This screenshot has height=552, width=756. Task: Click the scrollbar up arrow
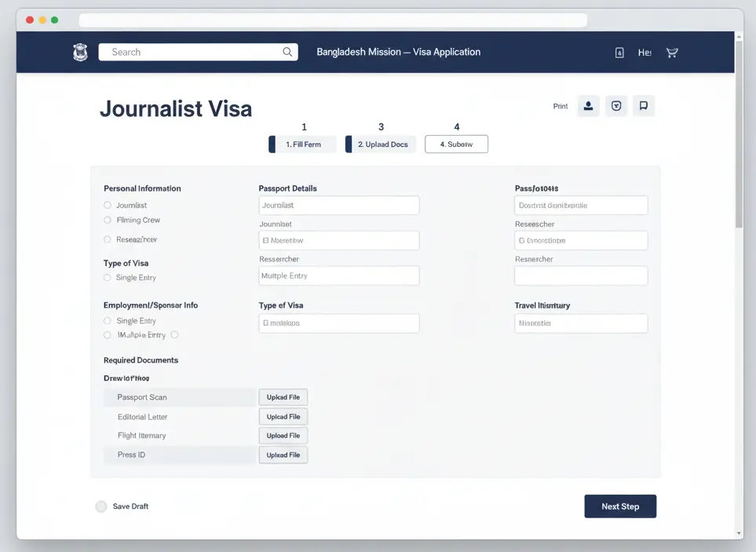point(740,36)
